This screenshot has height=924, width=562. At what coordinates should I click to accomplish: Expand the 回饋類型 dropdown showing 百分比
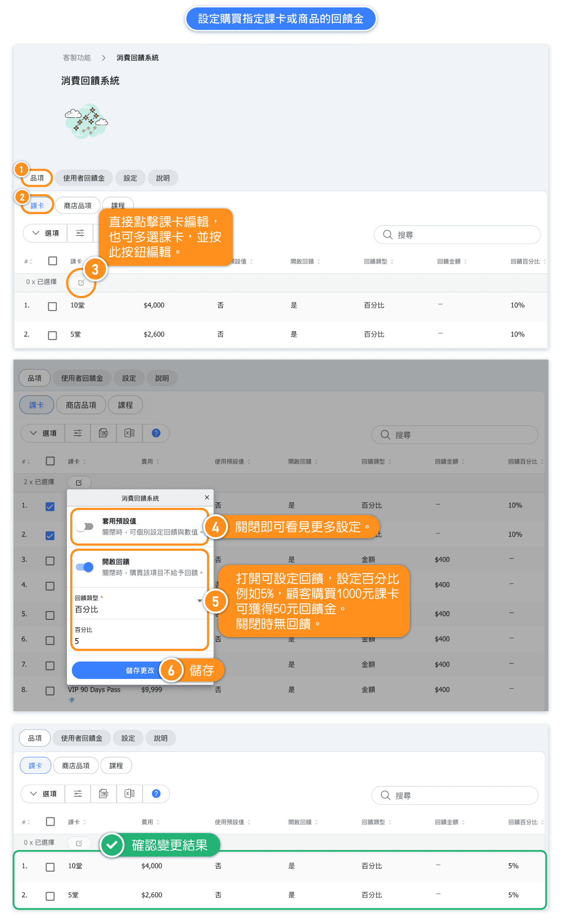(x=138, y=605)
